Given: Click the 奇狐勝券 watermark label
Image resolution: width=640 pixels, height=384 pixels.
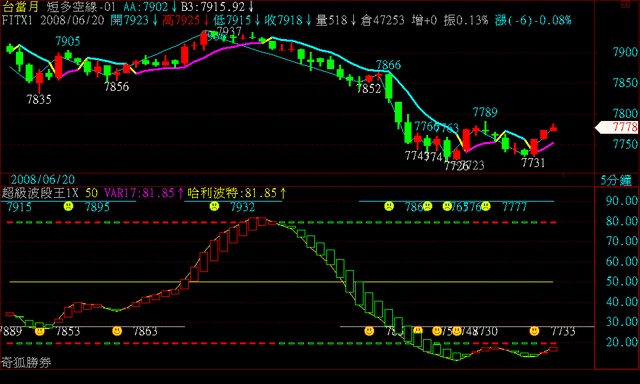Looking at the screenshot, I should (26, 362).
